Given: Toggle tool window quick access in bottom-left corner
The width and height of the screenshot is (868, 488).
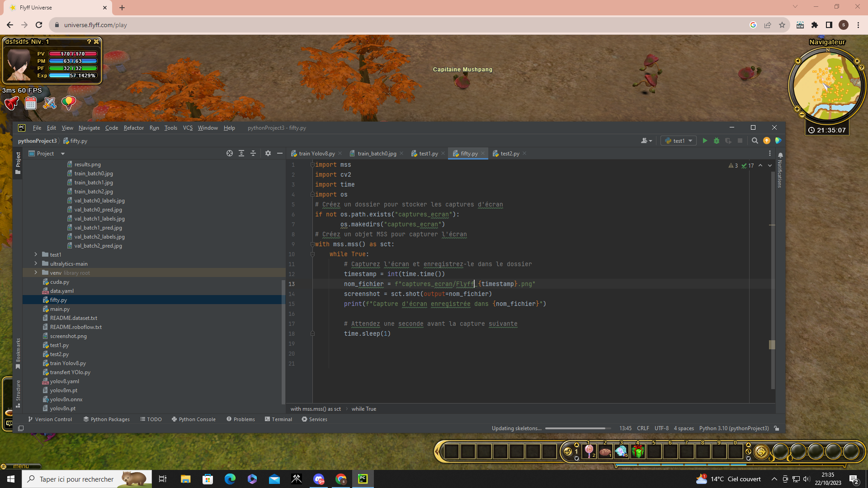Looking at the screenshot, I should 21,428.
